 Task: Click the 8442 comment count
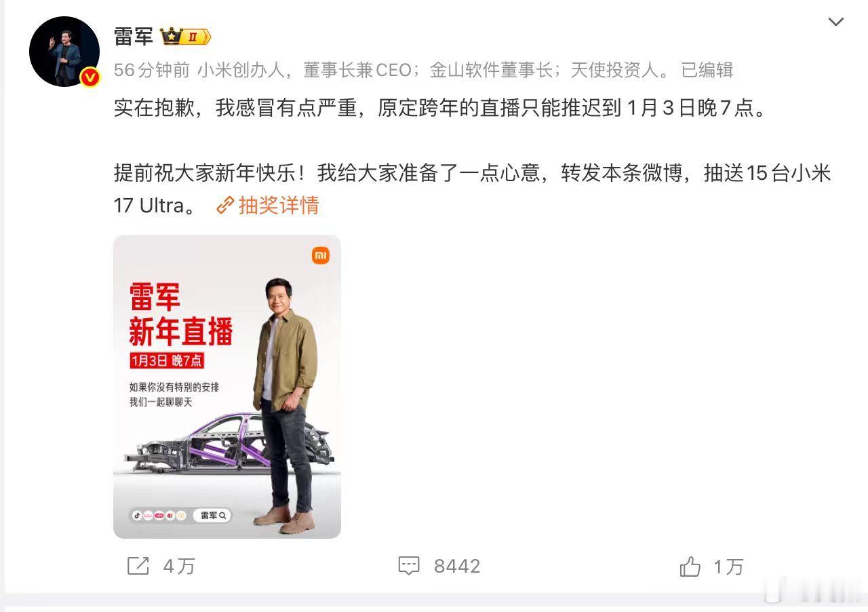pos(457,567)
